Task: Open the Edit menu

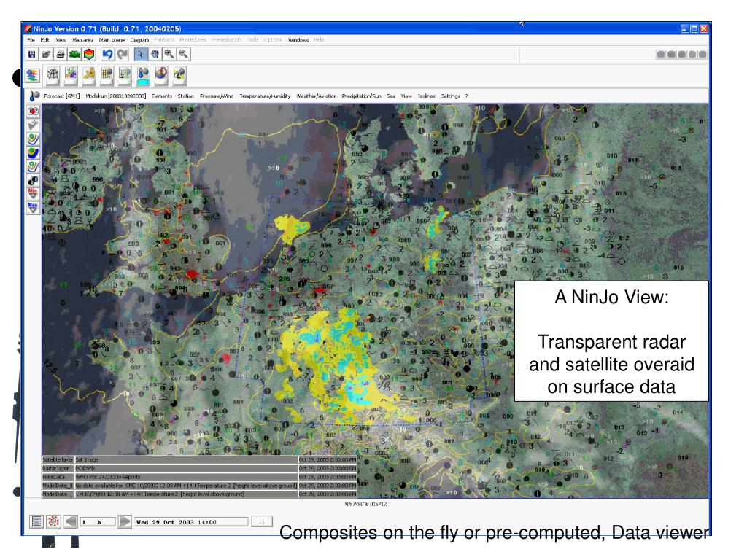Action: coord(44,40)
